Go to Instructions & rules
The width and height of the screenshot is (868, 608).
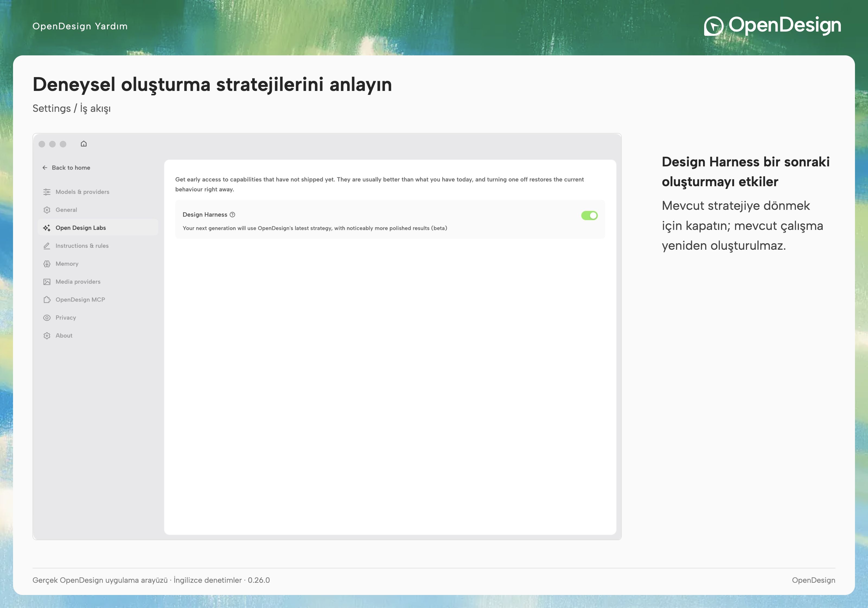click(x=98, y=246)
